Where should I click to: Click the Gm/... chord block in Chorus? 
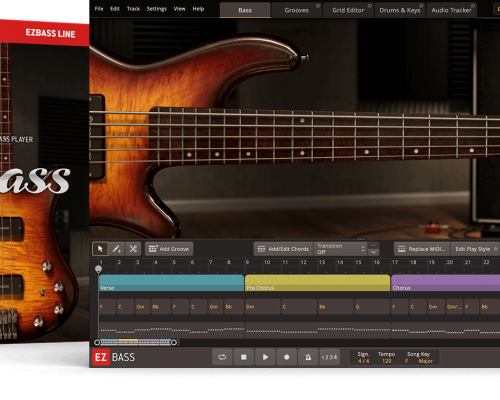click(x=454, y=307)
